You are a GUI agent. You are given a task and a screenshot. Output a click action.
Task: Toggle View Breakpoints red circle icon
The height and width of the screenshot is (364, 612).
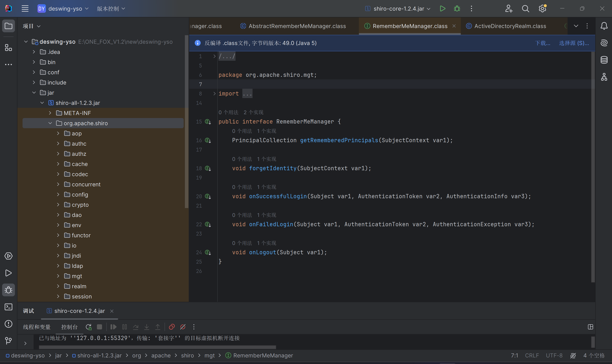172,327
